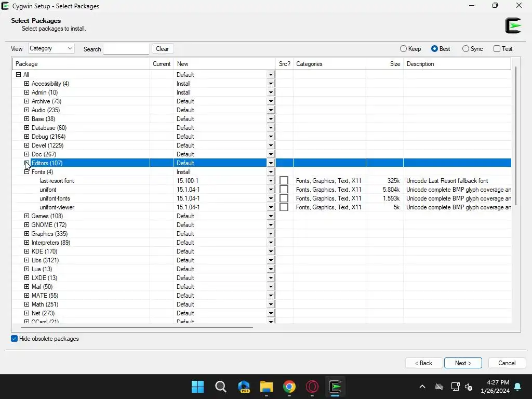Click into the Search input field

[126, 48]
